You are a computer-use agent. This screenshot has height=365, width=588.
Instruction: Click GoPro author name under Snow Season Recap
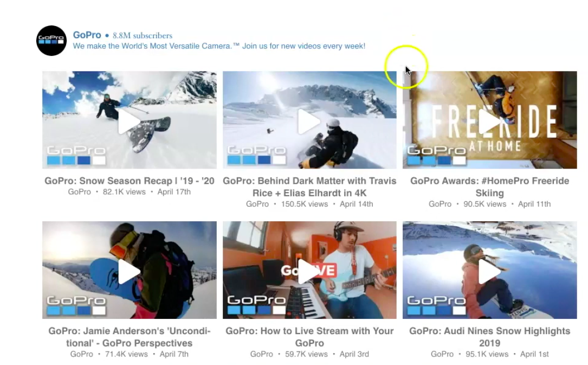(80, 191)
